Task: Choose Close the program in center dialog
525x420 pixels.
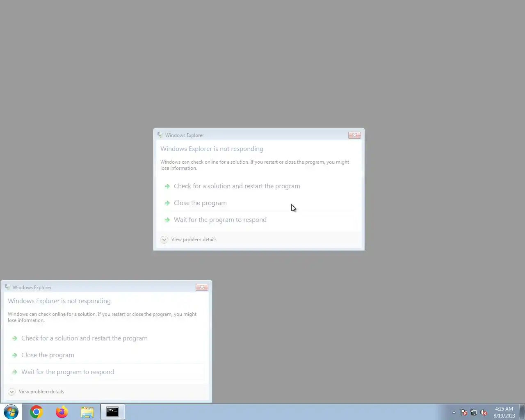Action: (x=258, y=203)
